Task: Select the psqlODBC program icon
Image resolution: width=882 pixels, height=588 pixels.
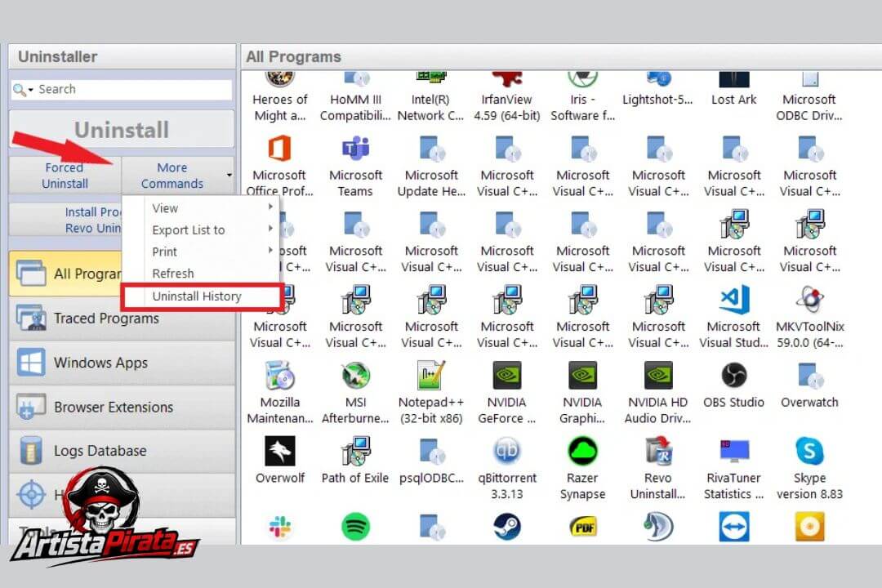Action: pos(431,452)
